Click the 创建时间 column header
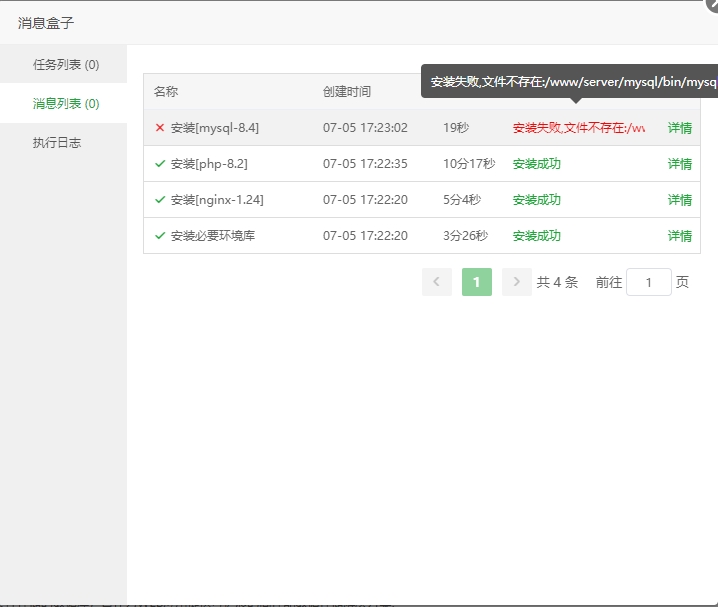 (347, 92)
